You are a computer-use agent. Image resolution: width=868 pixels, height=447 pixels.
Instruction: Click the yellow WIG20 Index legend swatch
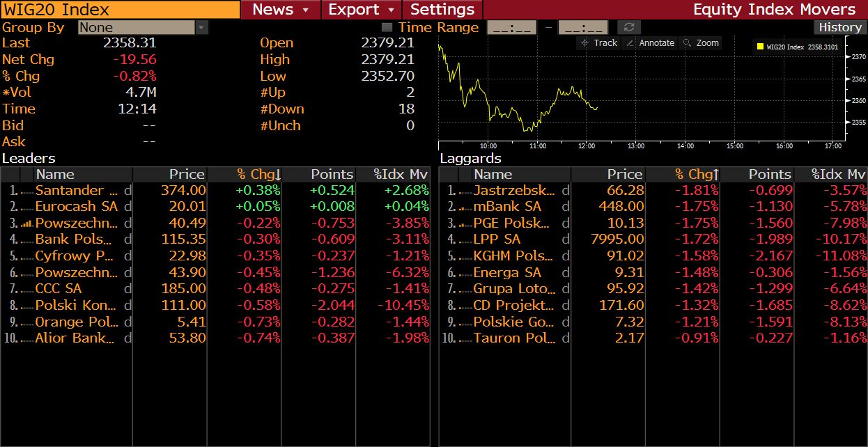pyautogui.click(x=760, y=47)
